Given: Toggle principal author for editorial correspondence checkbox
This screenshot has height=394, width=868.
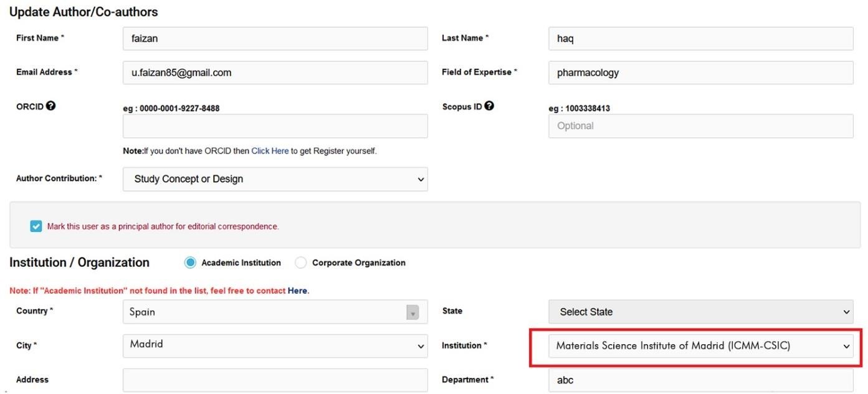Looking at the screenshot, I should point(36,226).
